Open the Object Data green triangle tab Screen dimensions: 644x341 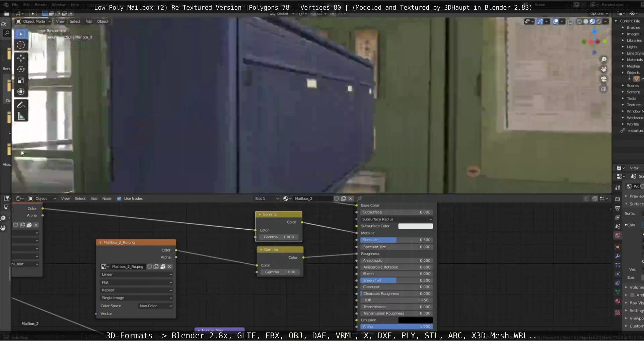click(x=618, y=292)
